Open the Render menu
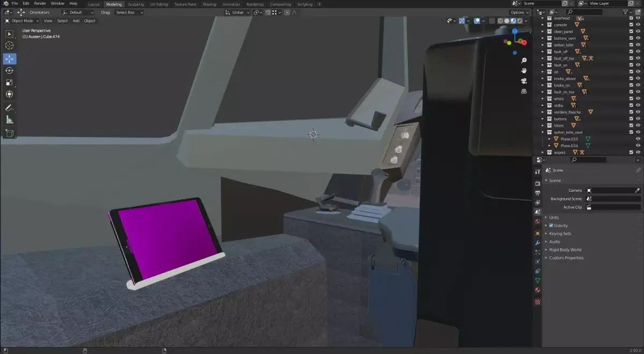The width and height of the screenshot is (644, 354). tap(40, 4)
